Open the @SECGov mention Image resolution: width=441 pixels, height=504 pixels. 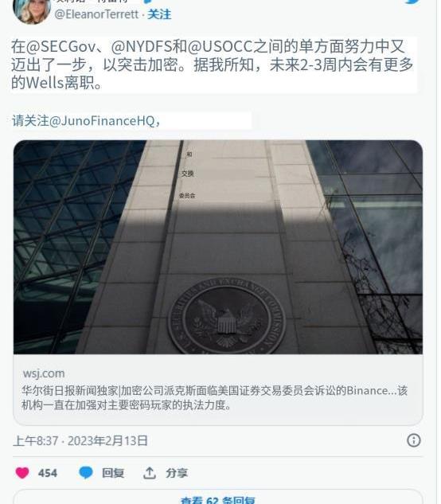(x=61, y=47)
